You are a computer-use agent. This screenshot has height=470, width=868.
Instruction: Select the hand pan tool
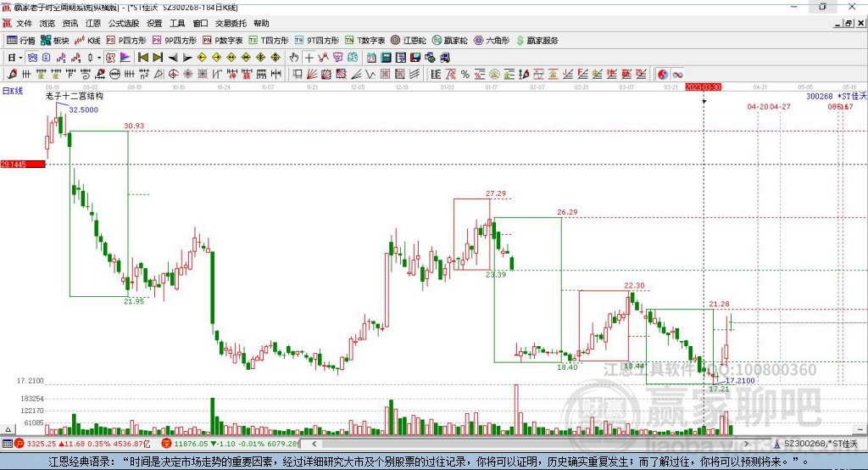pyautogui.click(x=294, y=57)
